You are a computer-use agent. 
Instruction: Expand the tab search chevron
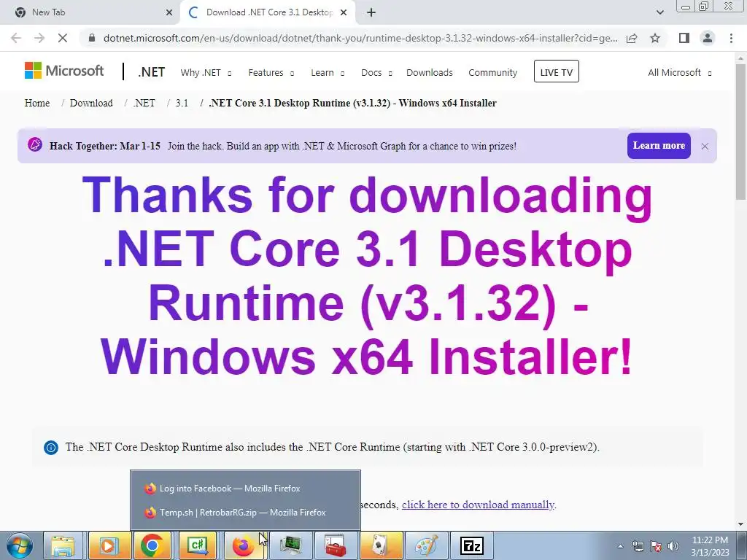pos(659,12)
